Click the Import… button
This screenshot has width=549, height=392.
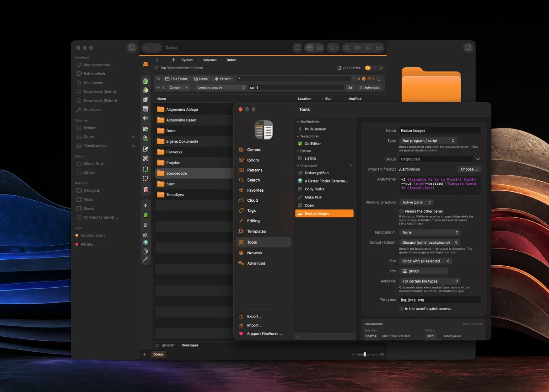[x=251, y=325]
